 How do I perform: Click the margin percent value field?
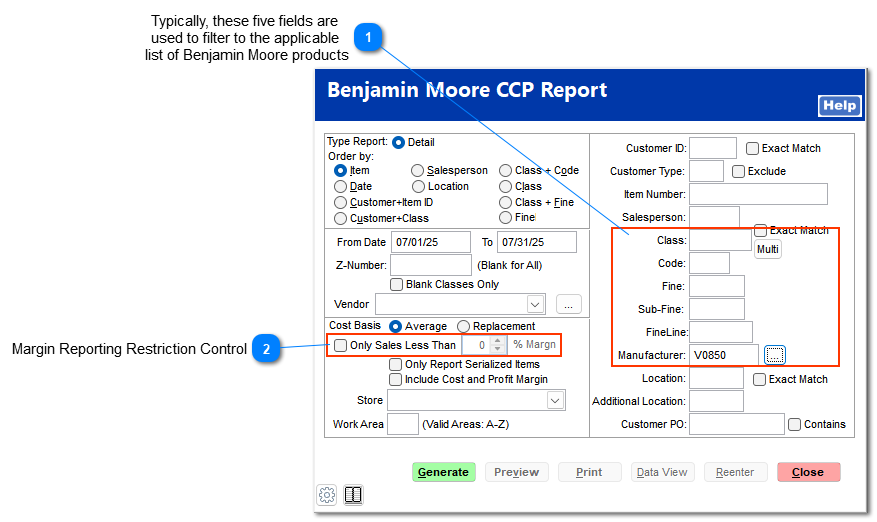tap(477, 345)
